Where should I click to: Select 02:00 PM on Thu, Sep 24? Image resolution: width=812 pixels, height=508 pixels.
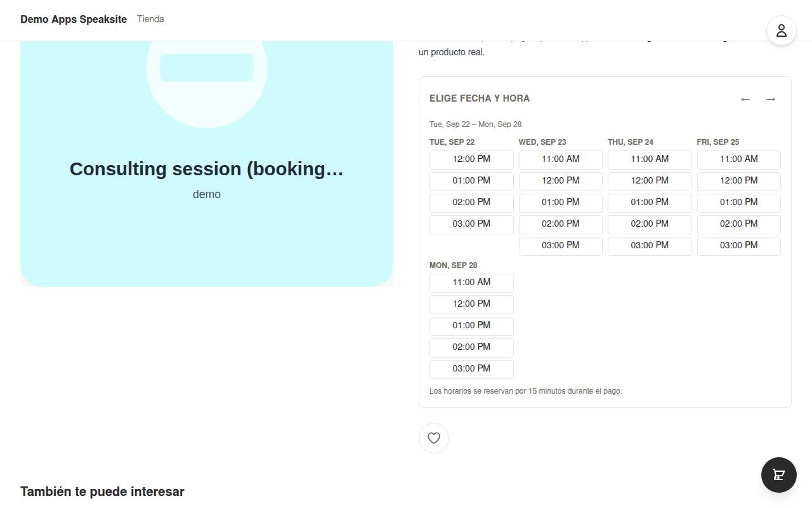pyautogui.click(x=650, y=224)
